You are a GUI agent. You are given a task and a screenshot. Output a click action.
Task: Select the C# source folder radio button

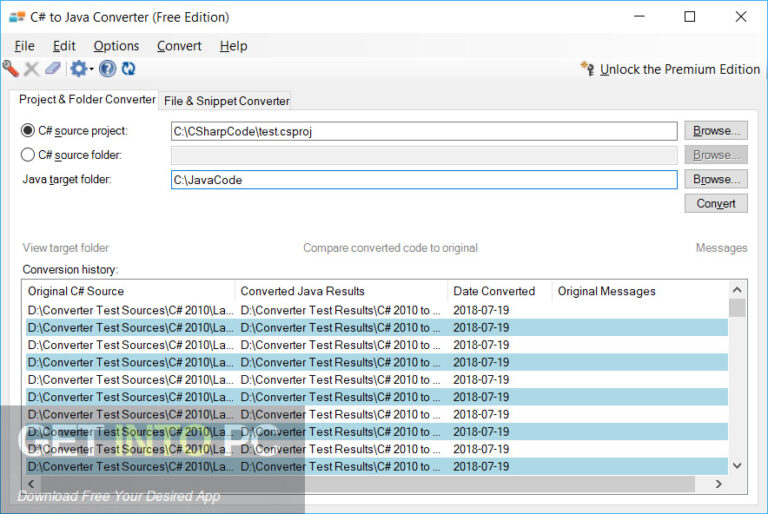click(x=28, y=155)
